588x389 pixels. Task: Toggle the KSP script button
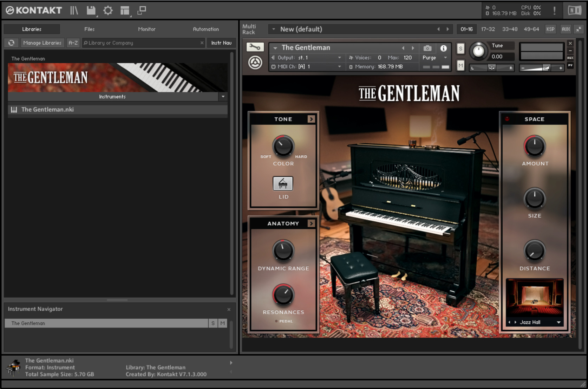(550, 29)
